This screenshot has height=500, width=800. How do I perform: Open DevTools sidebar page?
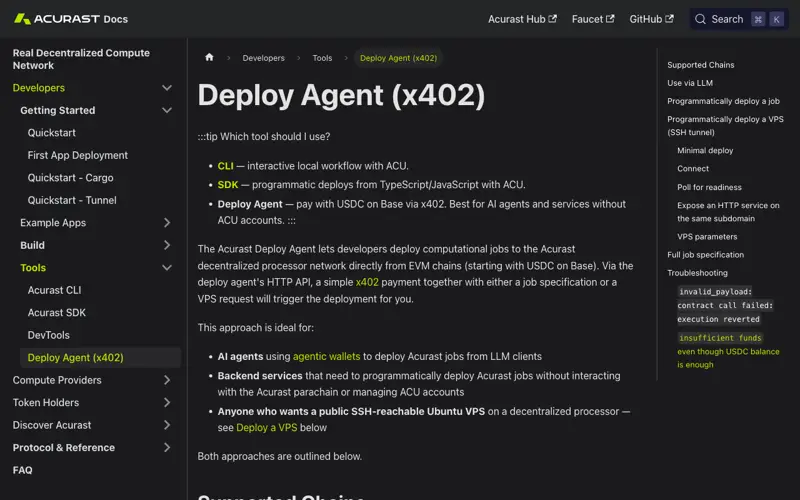48,335
